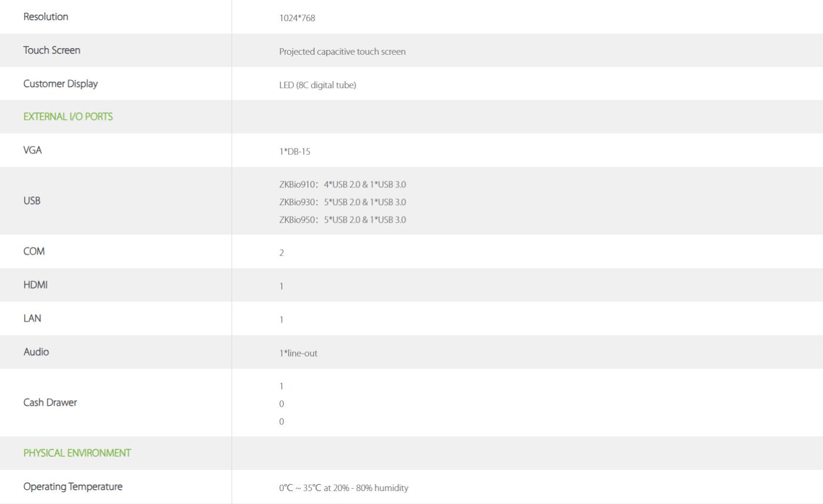Select Projected capacitive touch screen text
Screen dimensions: 823x504
(342, 52)
